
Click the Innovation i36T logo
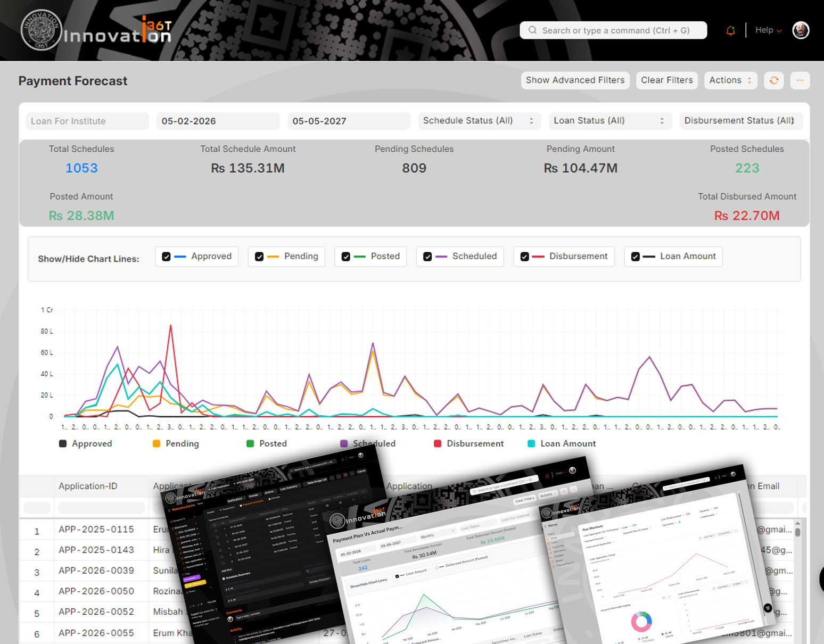coord(96,30)
